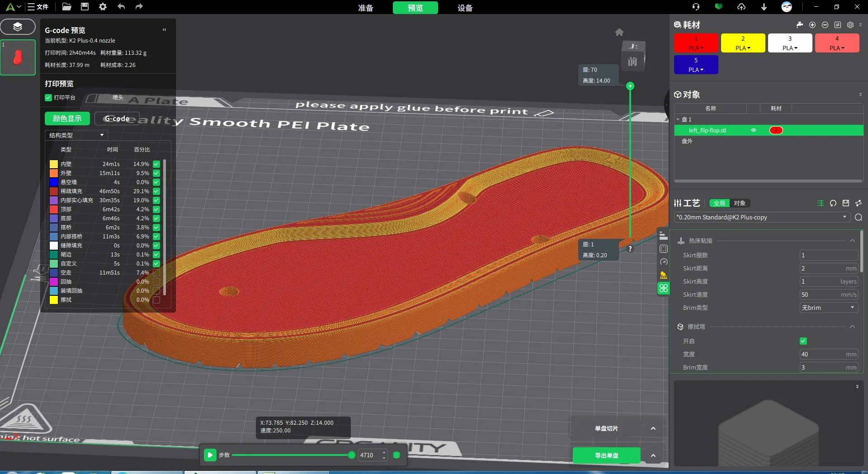Click the 颜色显示 button

pos(66,118)
